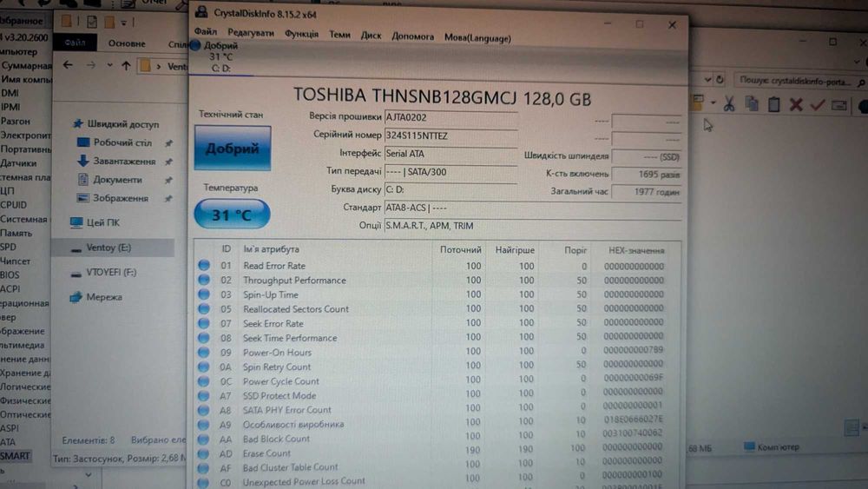Open the Теми menu

[x=339, y=35]
